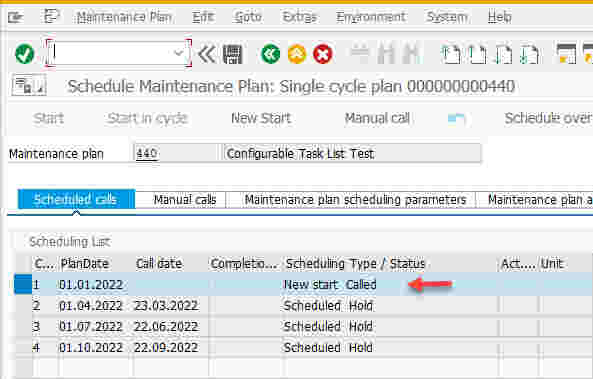Image resolution: width=593 pixels, height=379 pixels.
Task: Click the Configurable Task List Test description field
Action: tap(352, 154)
